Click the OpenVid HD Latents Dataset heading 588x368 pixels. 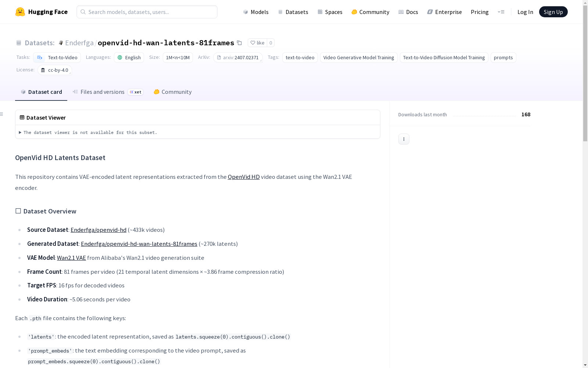pos(60,158)
